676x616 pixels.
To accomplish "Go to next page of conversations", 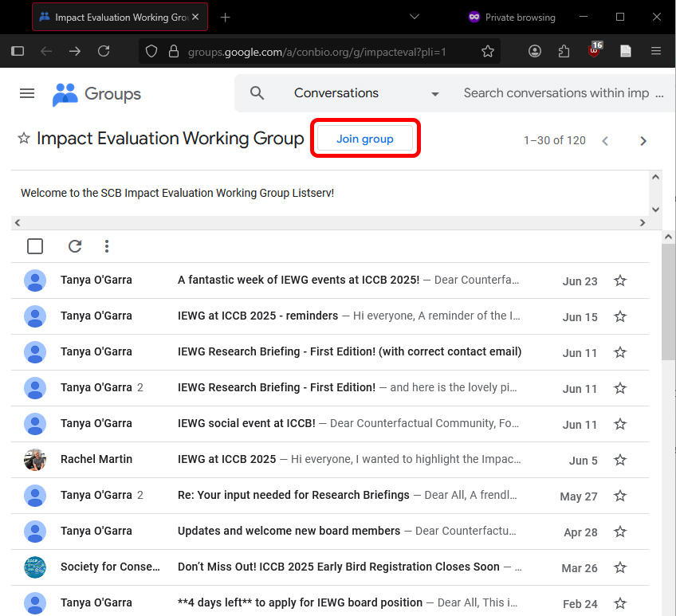I will tap(643, 141).
